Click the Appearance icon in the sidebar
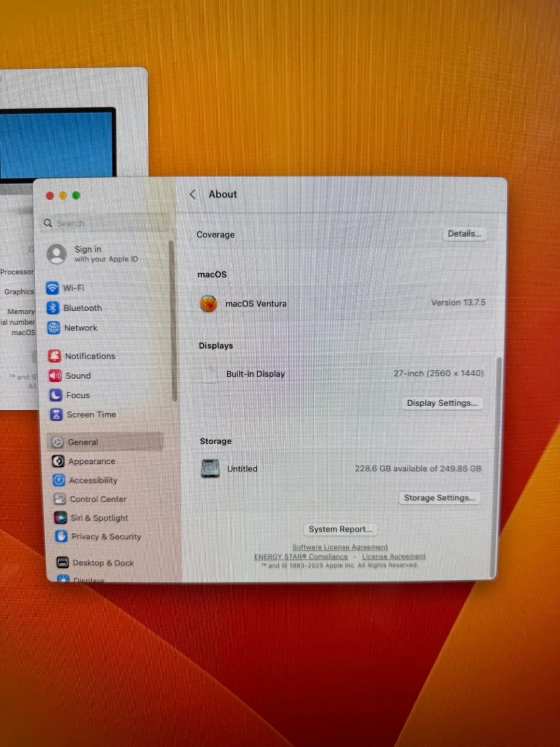The image size is (560, 747). tap(58, 461)
